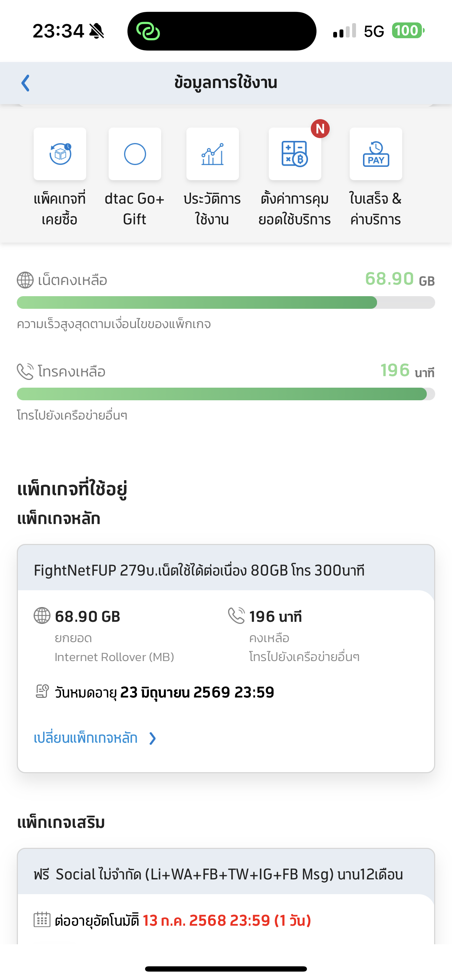Open the usage history chart icon

[212, 154]
